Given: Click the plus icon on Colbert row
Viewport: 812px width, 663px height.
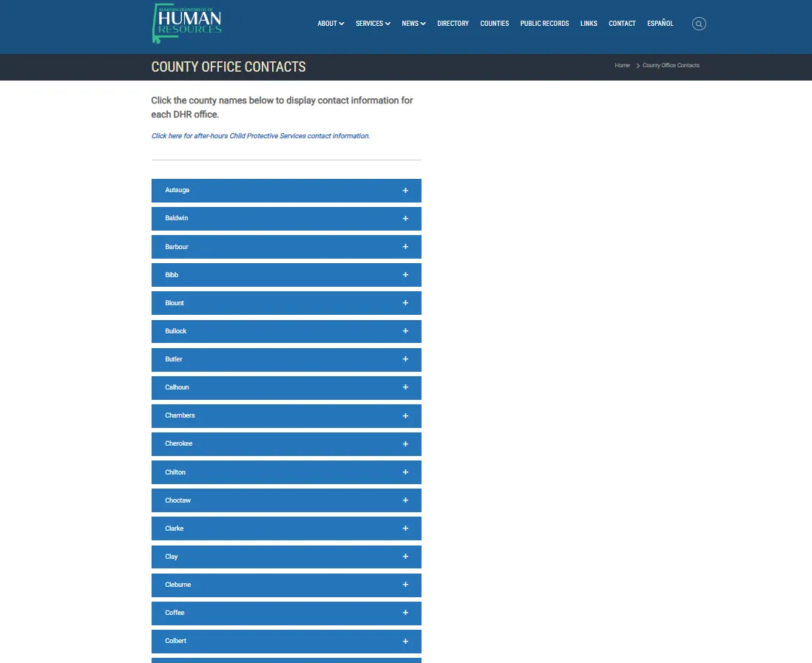Looking at the screenshot, I should pyautogui.click(x=405, y=642).
